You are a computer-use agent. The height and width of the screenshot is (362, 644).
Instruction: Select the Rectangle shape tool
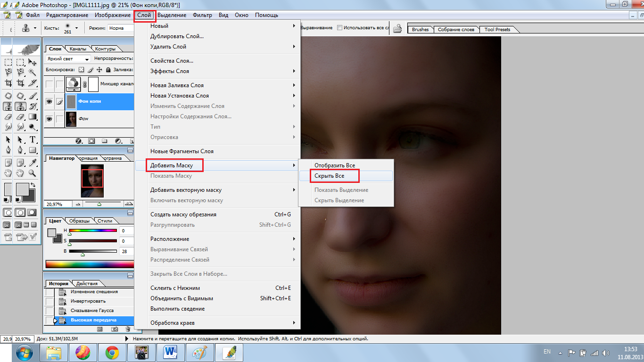[x=33, y=150]
